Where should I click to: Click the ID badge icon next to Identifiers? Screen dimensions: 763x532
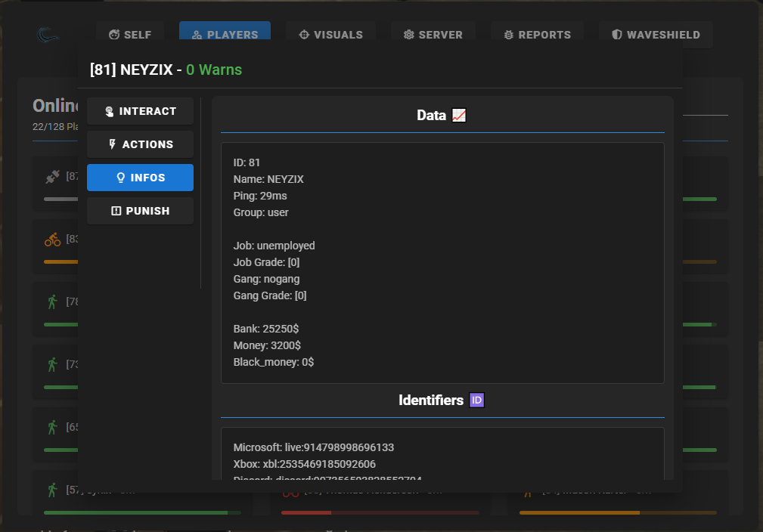click(x=476, y=400)
